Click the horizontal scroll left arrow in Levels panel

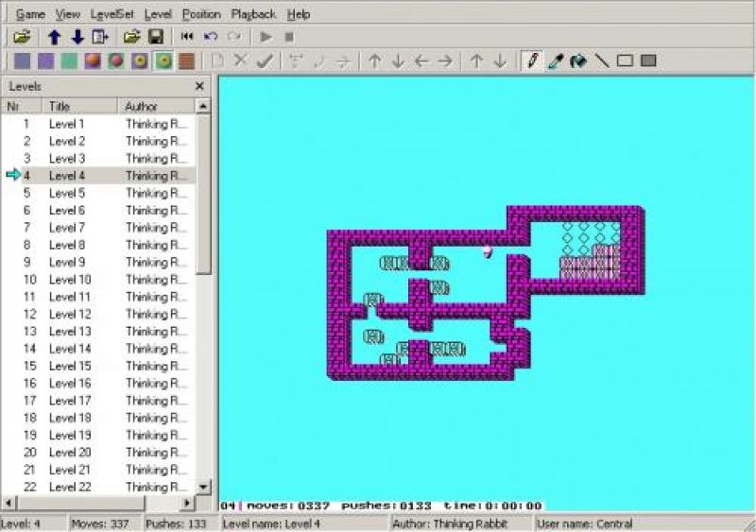pyautogui.click(x=9, y=503)
